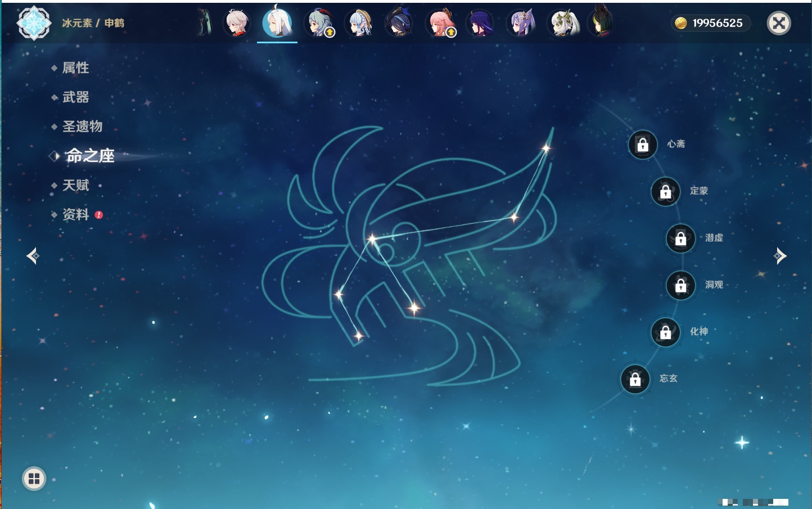Click the 定蒙 constellation label

pyautogui.click(x=699, y=191)
